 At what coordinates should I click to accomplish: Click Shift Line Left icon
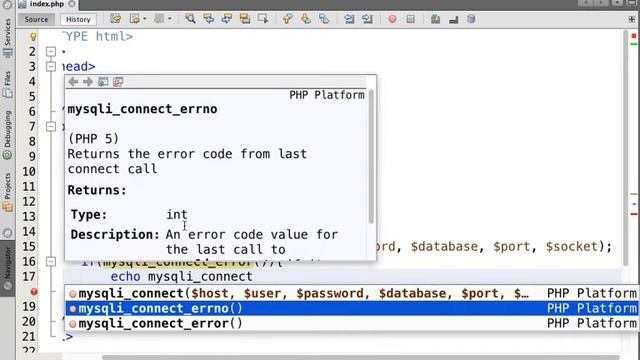click(x=349, y=19)
